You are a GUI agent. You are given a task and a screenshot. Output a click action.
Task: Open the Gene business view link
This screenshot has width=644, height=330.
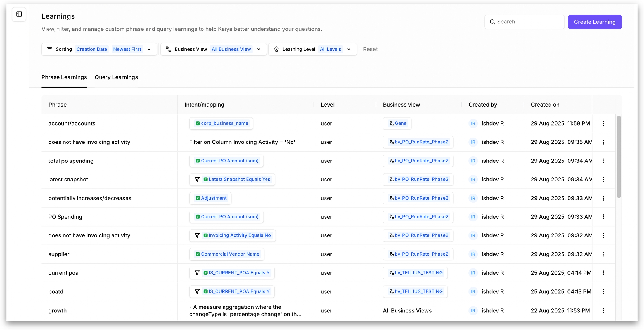pos(398,123)
